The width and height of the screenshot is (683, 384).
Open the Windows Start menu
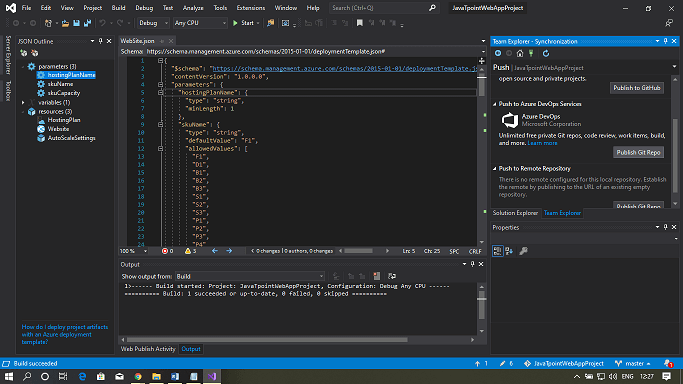coord(9,376)
